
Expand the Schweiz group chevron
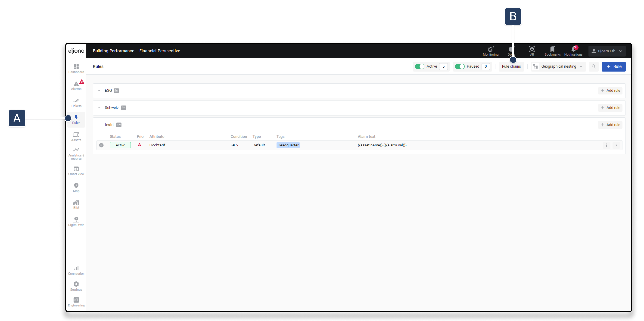[x=99, y=108]
